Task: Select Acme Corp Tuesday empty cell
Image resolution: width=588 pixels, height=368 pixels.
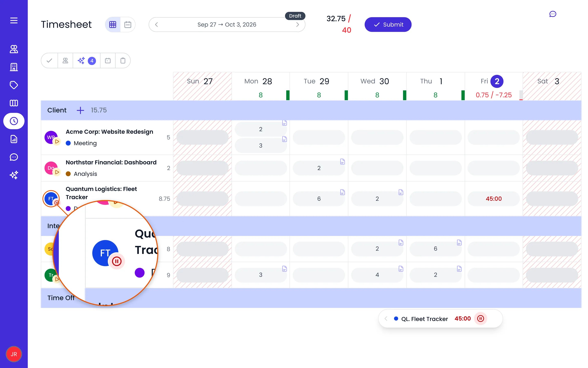Action: (x=319, y=138)
